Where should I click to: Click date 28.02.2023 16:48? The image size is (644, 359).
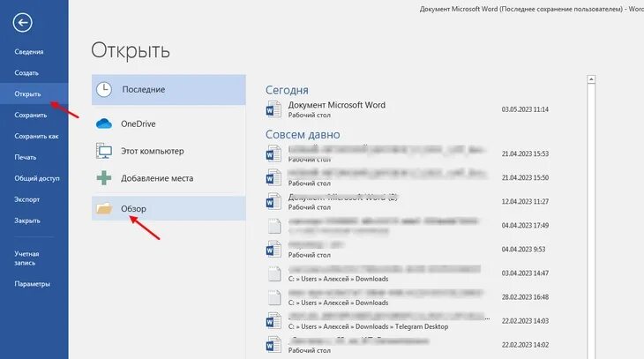point(525,296)
